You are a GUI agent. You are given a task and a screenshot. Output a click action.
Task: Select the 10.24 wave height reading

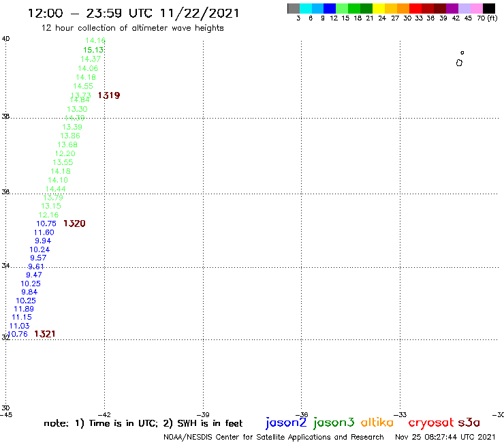pos(40,249)
